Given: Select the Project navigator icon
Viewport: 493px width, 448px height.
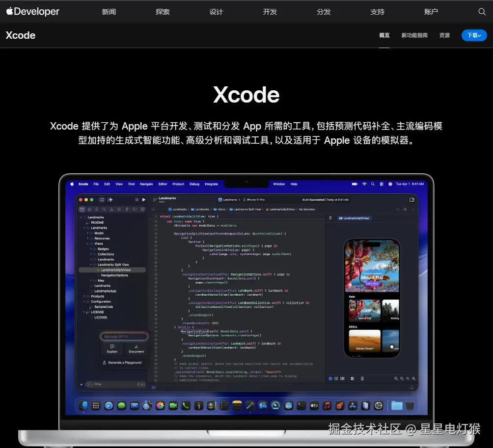Looking at the screenshot, I should click(x=82, y=209).
